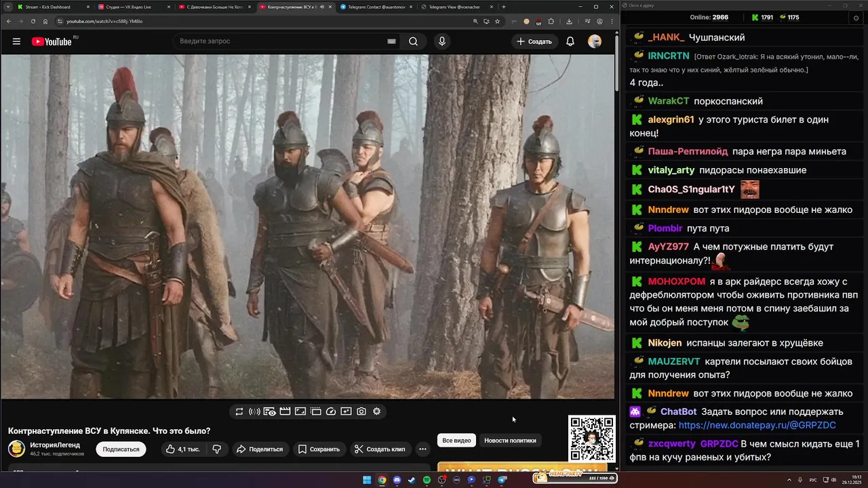Go back in browser
The width and height of the screenshot is (868, 488).
pos(9,21)
